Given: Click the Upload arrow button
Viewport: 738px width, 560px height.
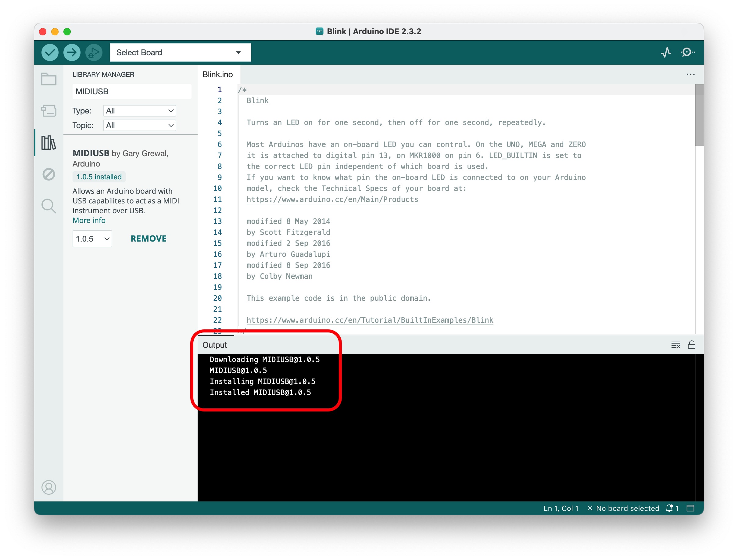Looking at the screenshot, I should click(72, 52).
